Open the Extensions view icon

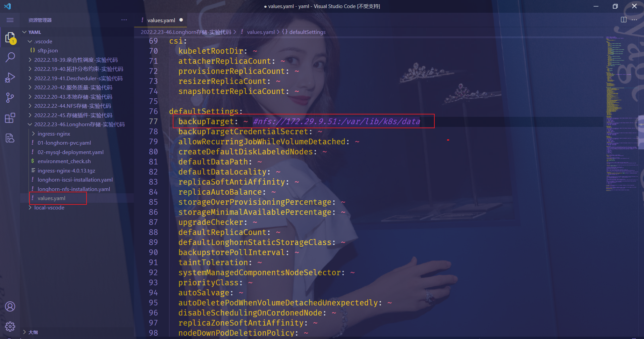click(10, 118)
